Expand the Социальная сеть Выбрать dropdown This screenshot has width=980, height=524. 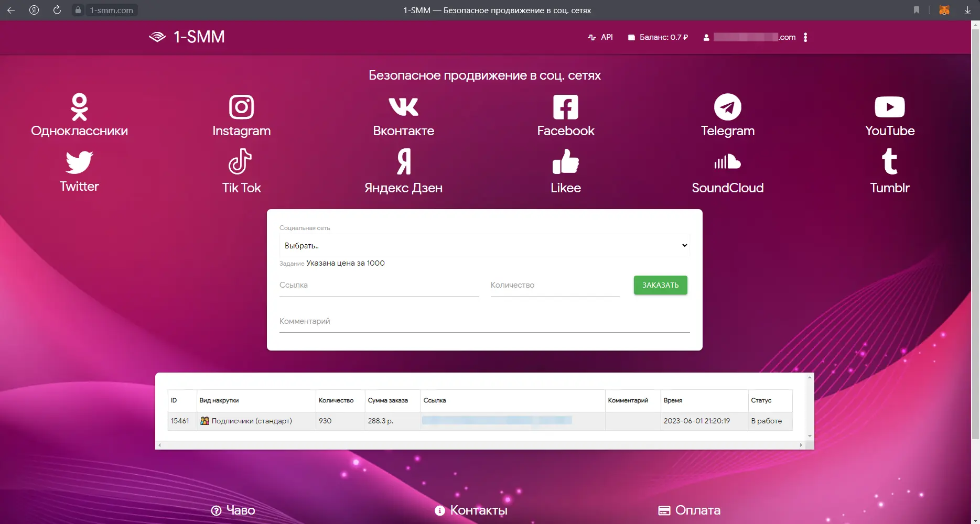pyautogui.click(x=484, y=245)
